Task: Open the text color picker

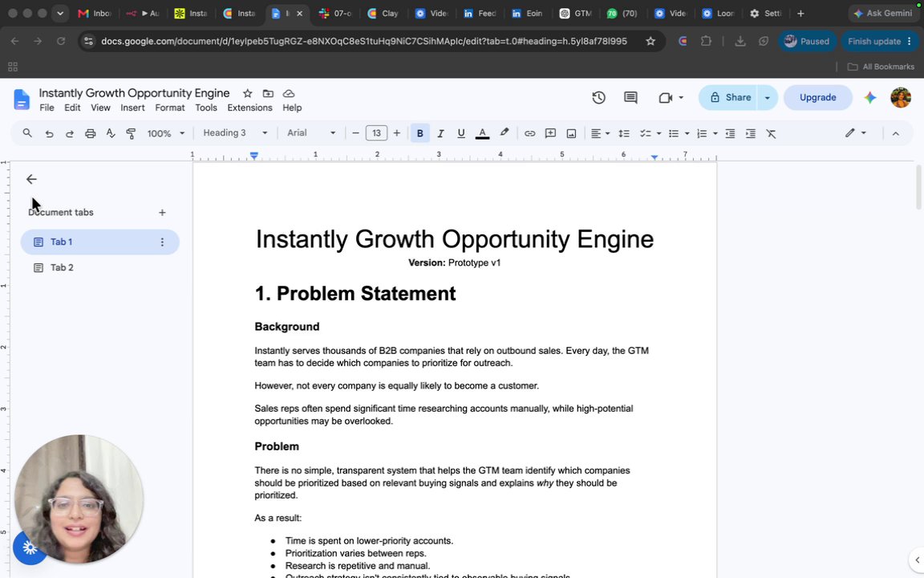Action: coord(482,133)
